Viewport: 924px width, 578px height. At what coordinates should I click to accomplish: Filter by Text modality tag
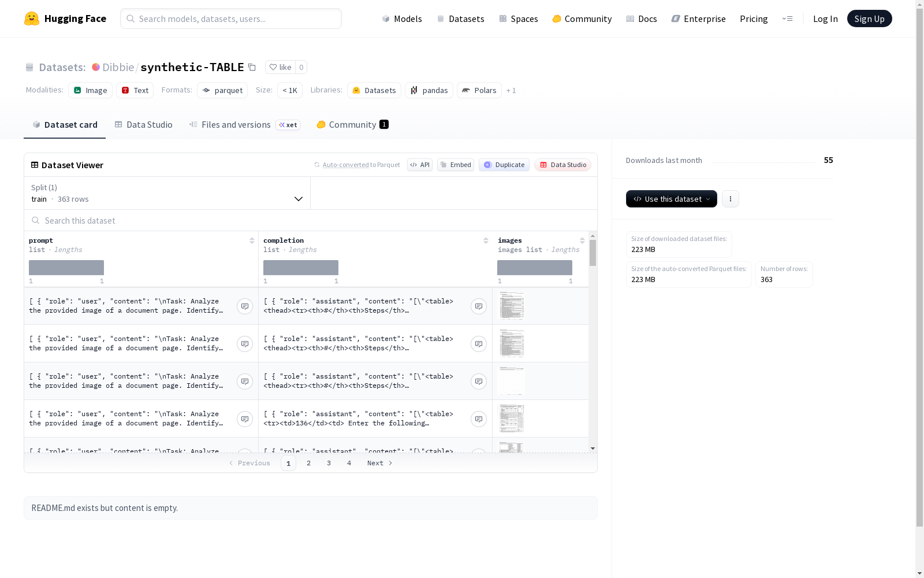(x=135, y=90)
